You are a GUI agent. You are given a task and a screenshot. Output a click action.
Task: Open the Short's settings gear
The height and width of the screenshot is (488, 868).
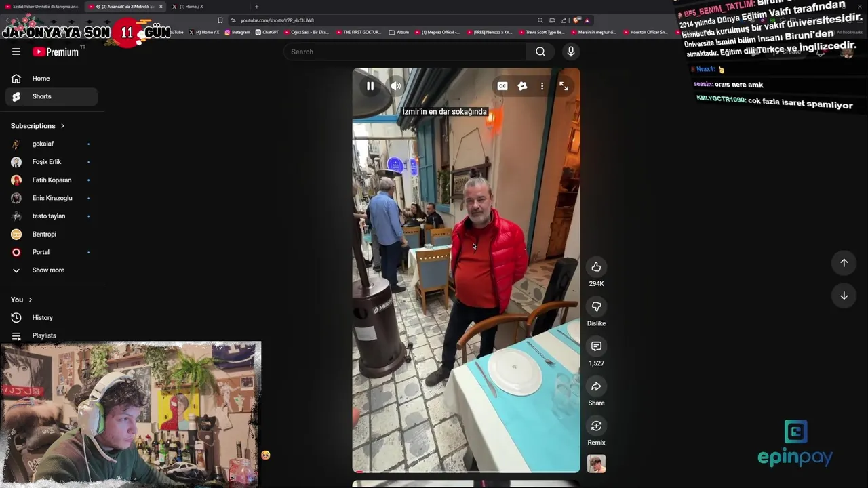(522, 86)
